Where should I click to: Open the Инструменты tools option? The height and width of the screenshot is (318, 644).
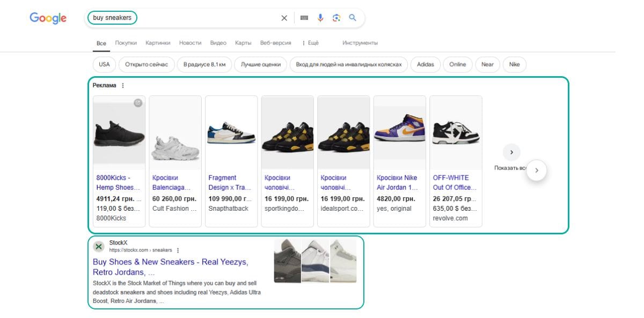click(x=360, y=43)
